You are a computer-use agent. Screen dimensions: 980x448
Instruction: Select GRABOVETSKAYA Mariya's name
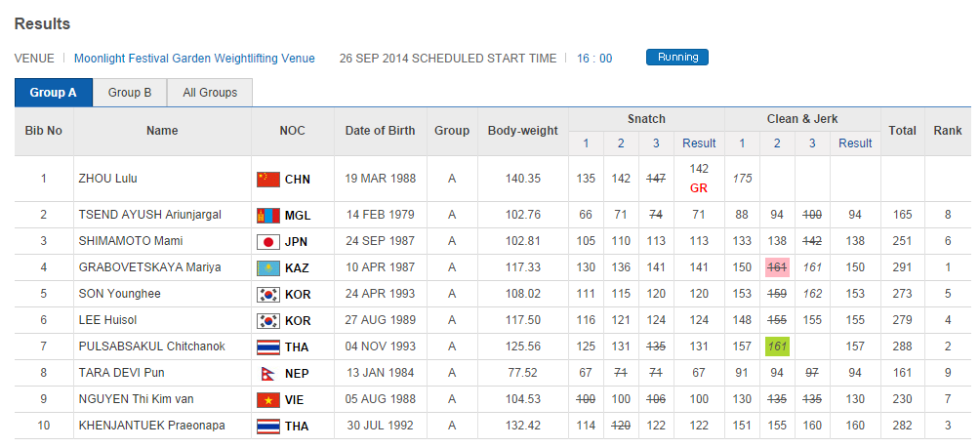pyautogui.click(x=149, y=267)
